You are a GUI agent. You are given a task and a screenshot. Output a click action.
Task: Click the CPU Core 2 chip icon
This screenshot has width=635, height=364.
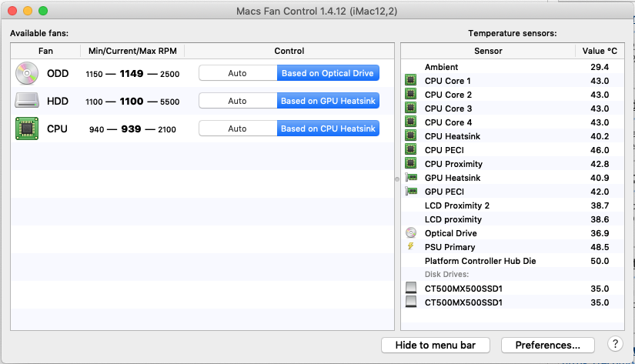point(411,94)
